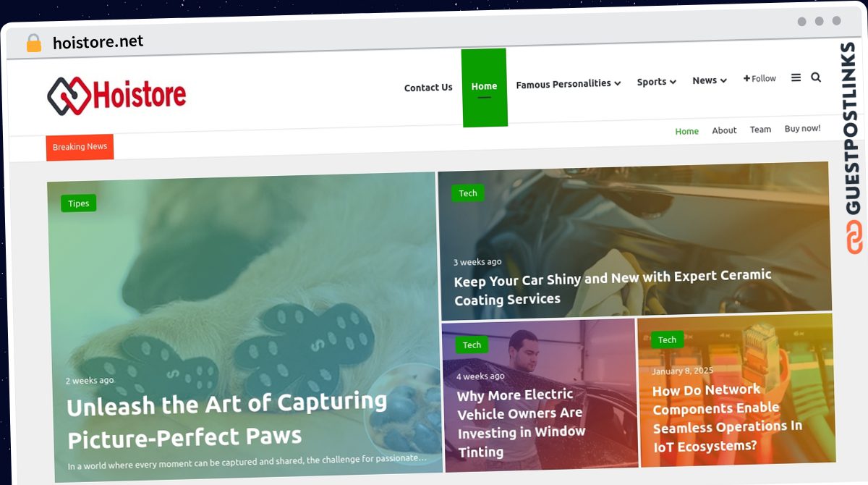This screenshot has width=868, height=485.
Task: Open the Picture-Perfect Paws article headline
Action: [227, 419]
